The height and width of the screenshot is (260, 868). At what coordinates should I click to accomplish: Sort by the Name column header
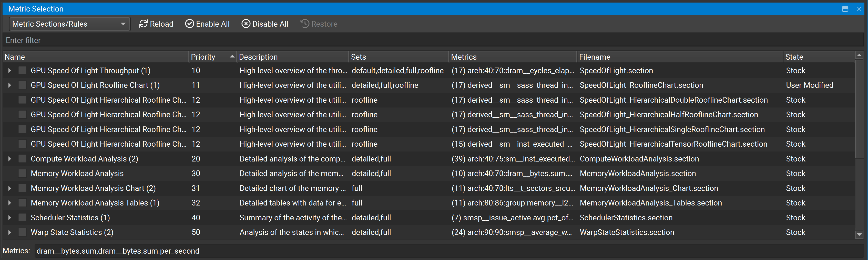[x=96, y=57]
